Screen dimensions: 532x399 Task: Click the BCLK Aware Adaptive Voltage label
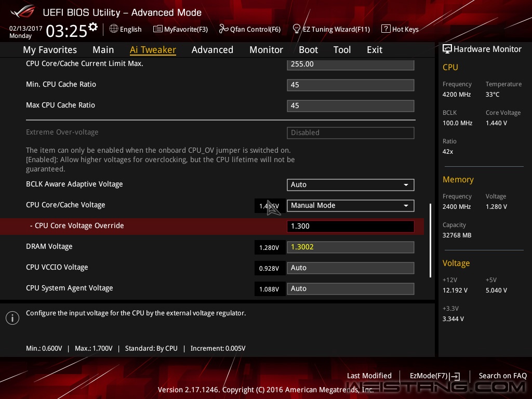click(x=74, y=184)
